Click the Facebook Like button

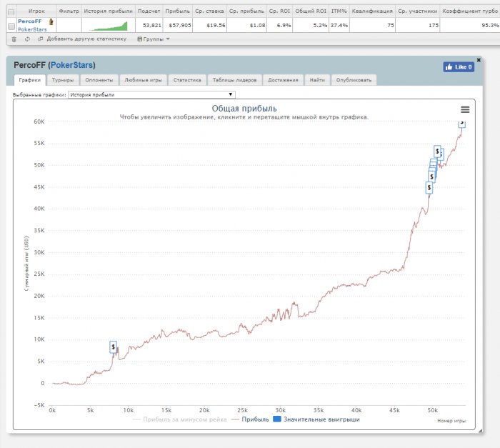pos(458,67)
